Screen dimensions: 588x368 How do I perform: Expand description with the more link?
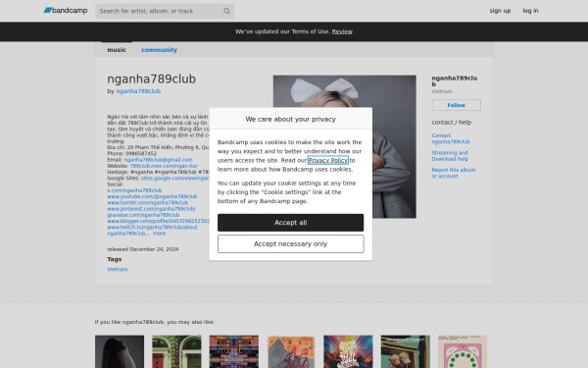tap(159, 234)
